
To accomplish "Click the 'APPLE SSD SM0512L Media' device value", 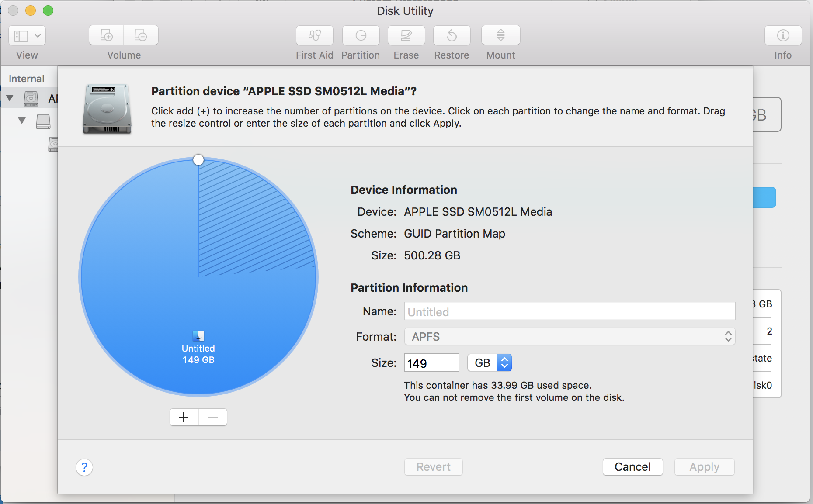I will click(478, 212).
